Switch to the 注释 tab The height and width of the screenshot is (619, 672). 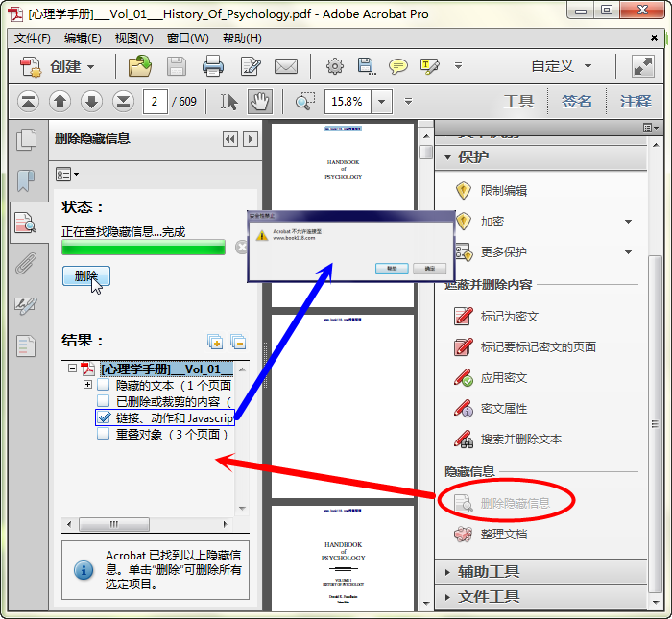coord(635,102)
